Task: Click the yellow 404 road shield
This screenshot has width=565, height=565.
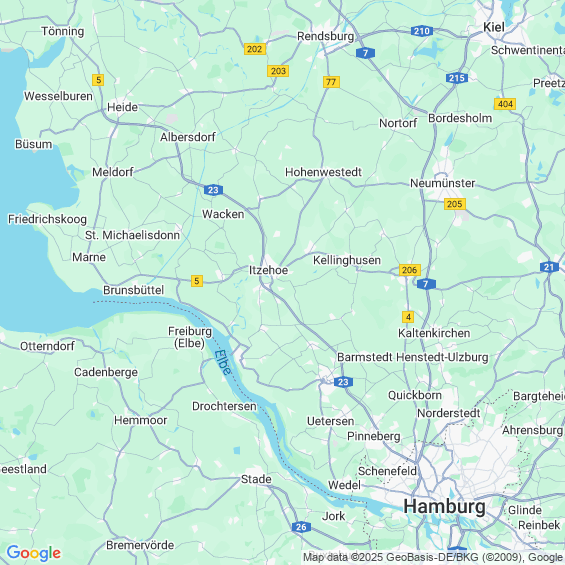Action: click(505, 104)
